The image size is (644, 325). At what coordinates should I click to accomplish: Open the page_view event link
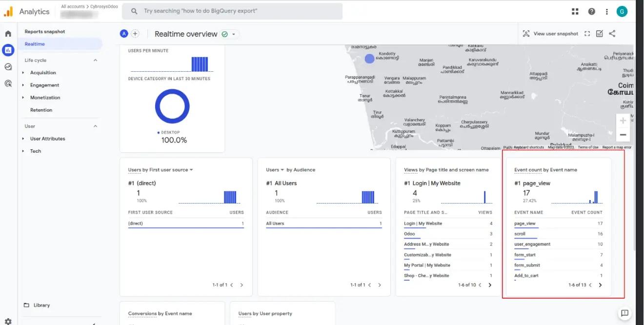(525, 223)
